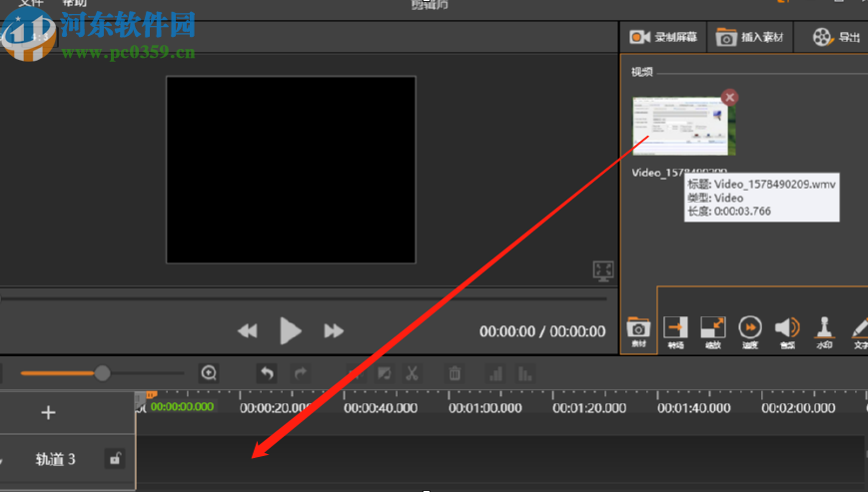Click the undo arrow in timeline toolbar
868x492 pixels.
[267, 373]
